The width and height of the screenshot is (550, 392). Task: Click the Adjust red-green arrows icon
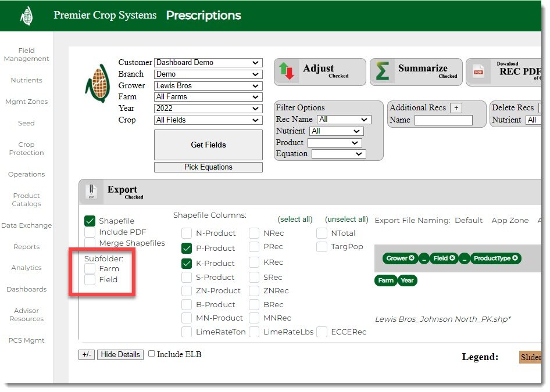[287, 71]
